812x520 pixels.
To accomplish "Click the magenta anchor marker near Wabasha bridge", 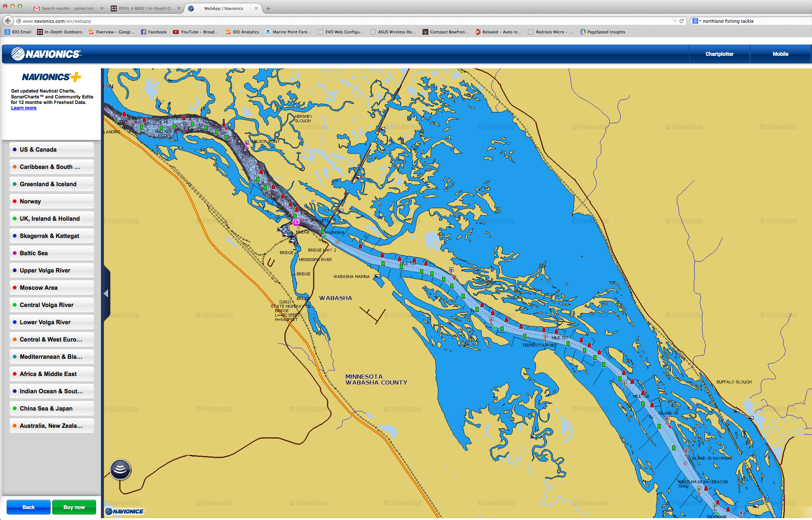I will tap(296, 222).
